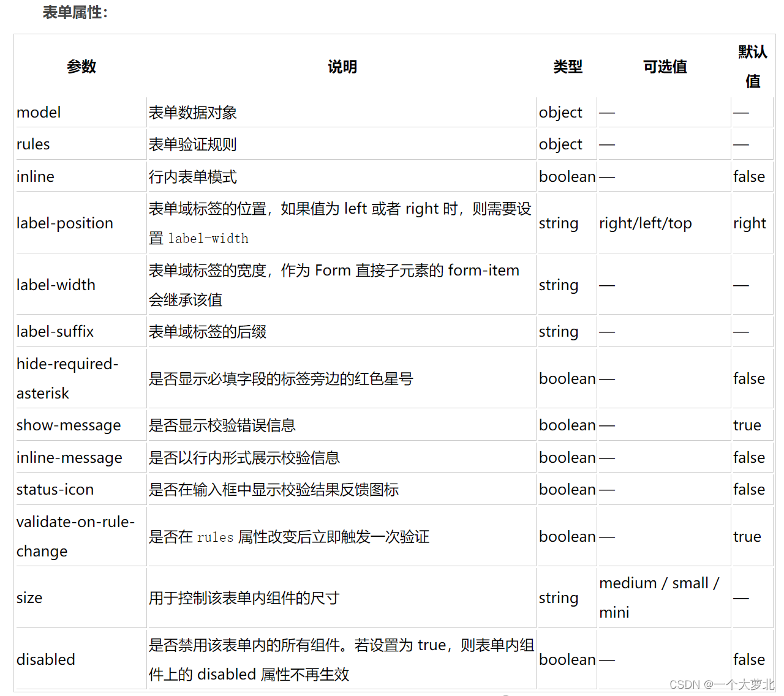Click the default value right for label-position
The image size is (784, 696).
point(750,223)
